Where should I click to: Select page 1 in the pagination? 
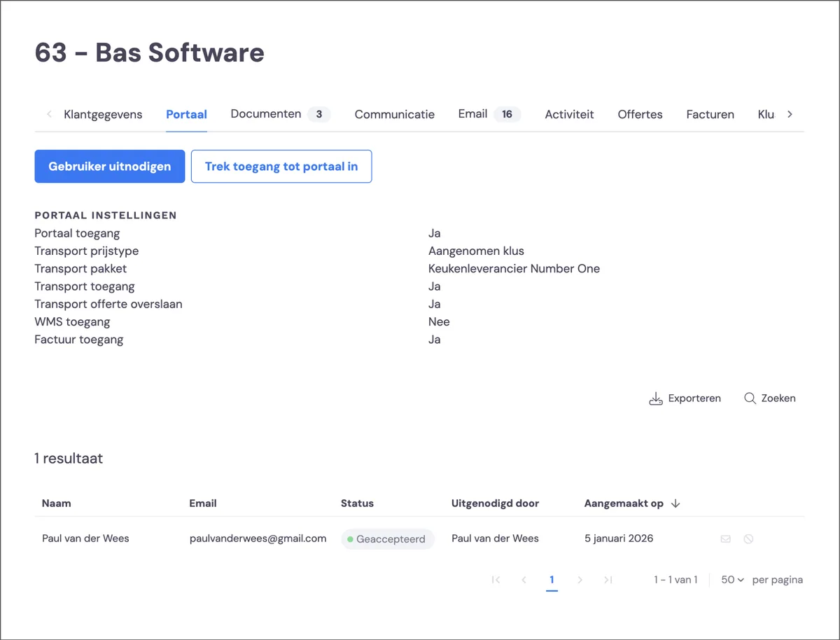coord(552,580)
